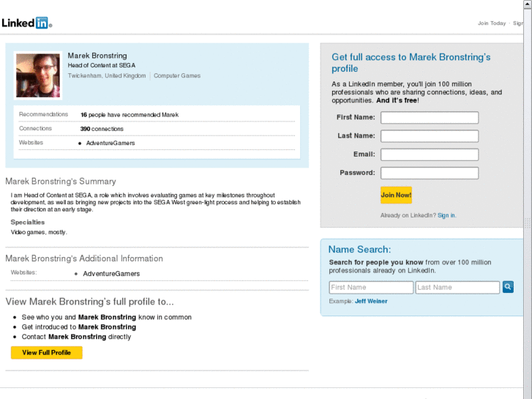The image size is (532, 399).
Task: Click the Marek Bronstring name heading
Action: pos(97,56)
